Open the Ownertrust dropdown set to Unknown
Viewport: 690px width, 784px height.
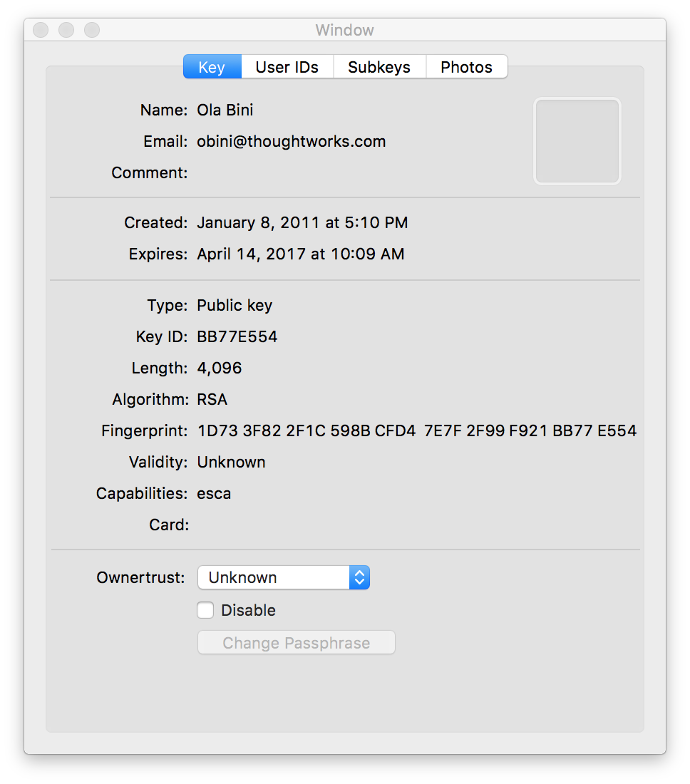[x=284, y=577]
